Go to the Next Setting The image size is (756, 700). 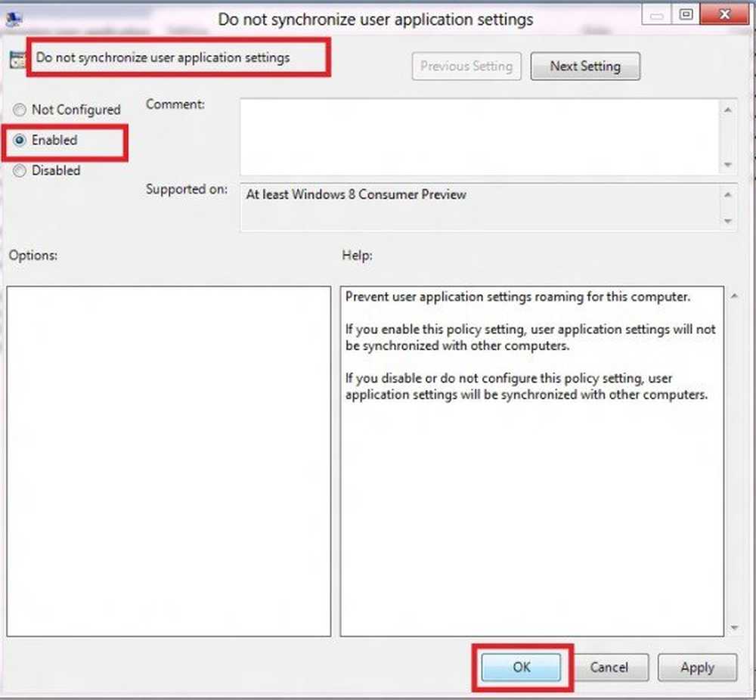click(x=585, y=67)
